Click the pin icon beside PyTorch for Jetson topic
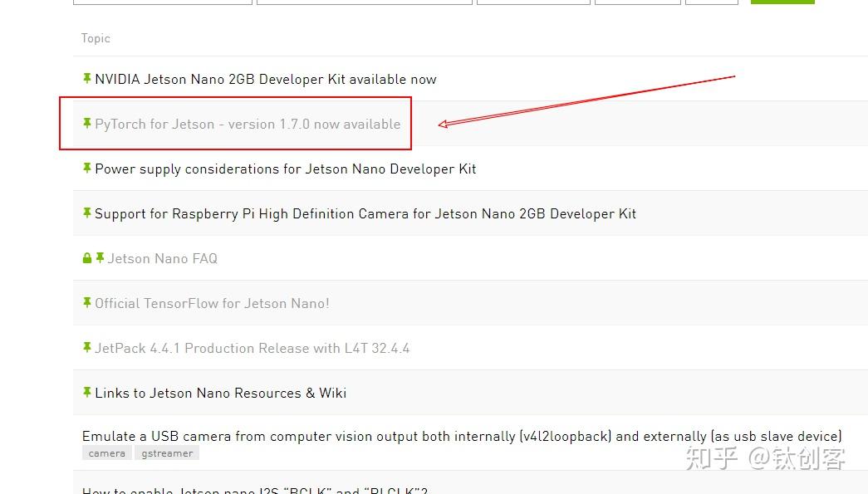This screenshot has width=868, height=494. (87, 123)
